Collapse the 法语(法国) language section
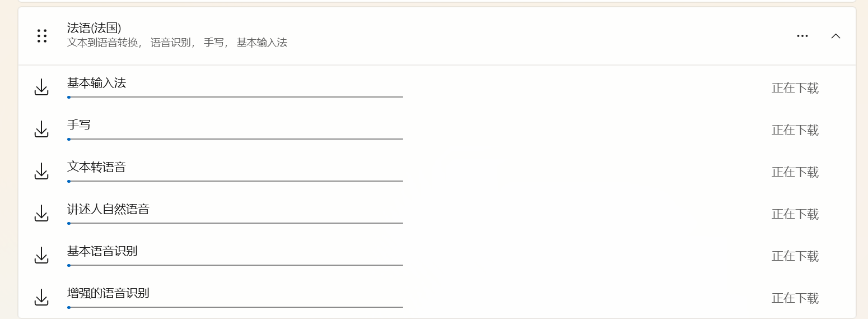 [x=836, y=36]
